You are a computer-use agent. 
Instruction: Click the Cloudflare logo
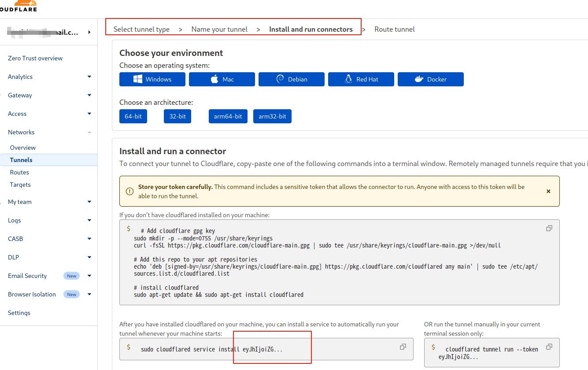(x=18, y=6)
